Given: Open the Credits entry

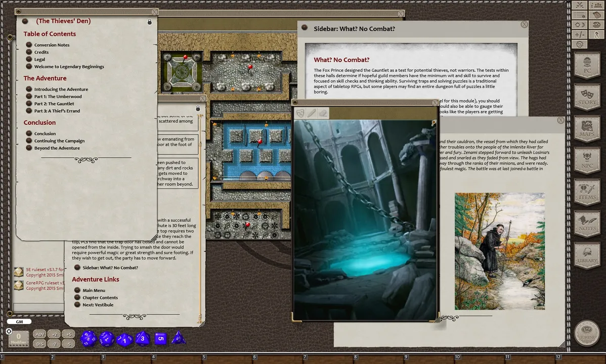Looking at the screenshot, I should point(41,52).
